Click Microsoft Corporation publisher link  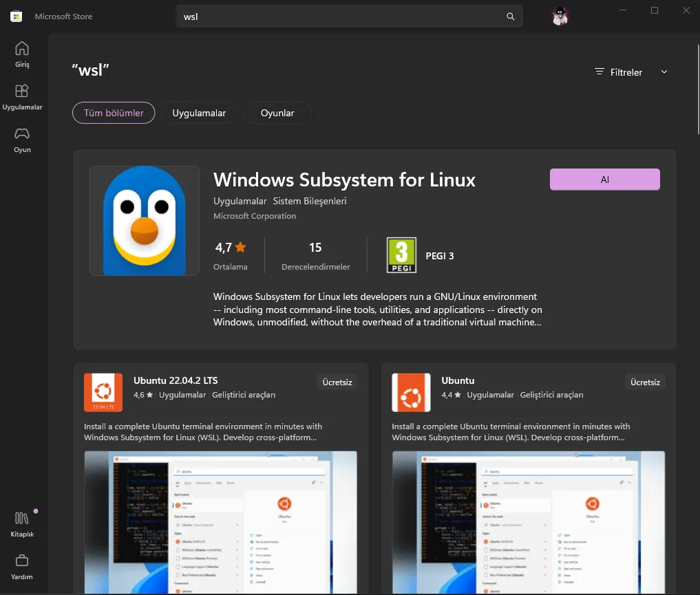click(x=255, y=216)
